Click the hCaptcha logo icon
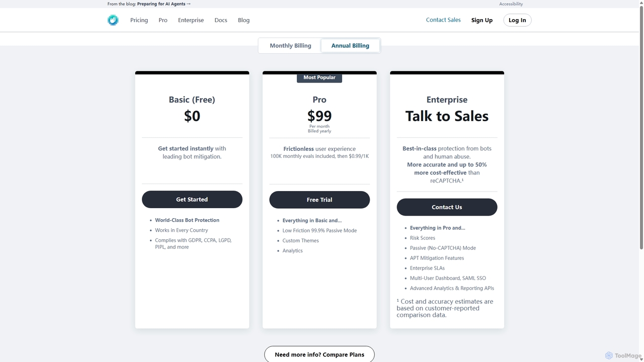The image size is (644, 362). 113,20
